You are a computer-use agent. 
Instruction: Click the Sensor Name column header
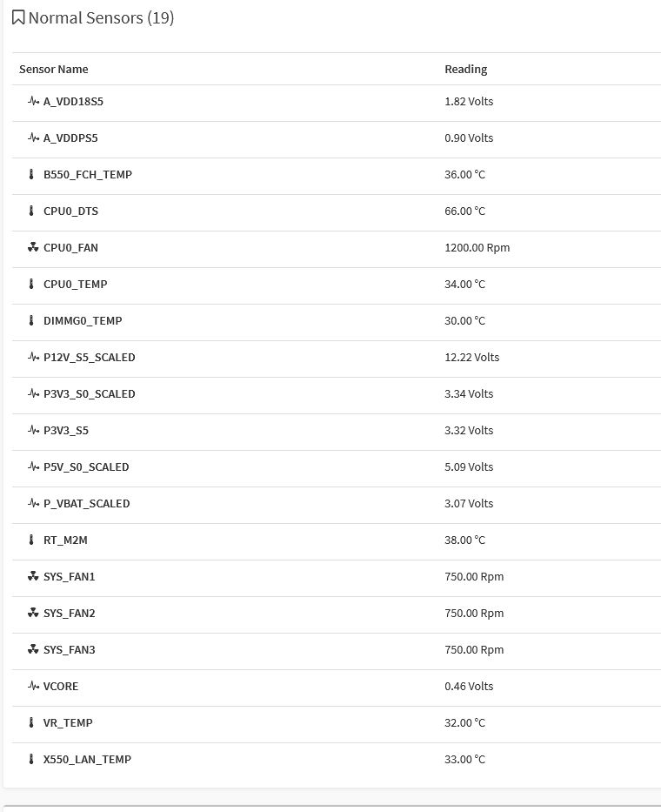click(x=54, y=70)
